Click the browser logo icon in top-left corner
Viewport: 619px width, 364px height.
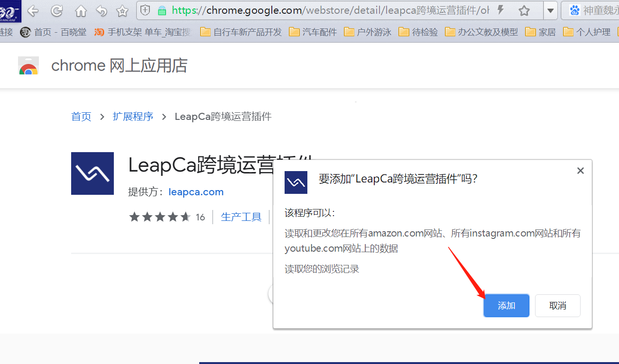tap(10, 11)
